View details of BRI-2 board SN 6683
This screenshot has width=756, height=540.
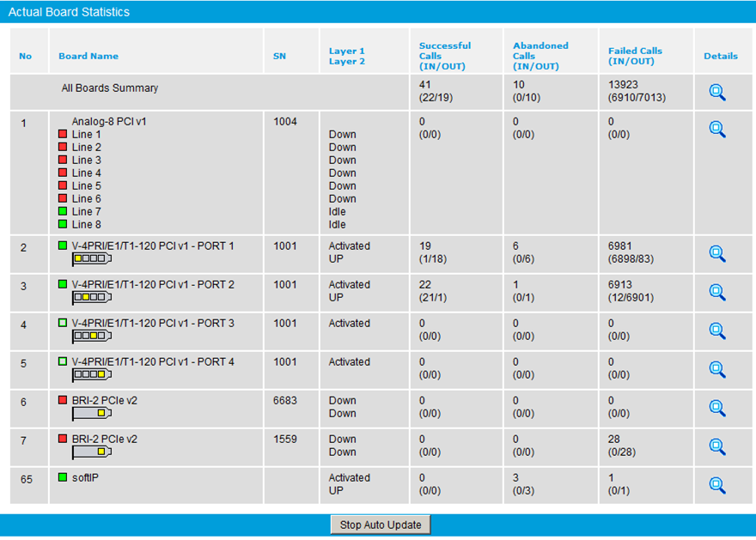coord(717,408)
